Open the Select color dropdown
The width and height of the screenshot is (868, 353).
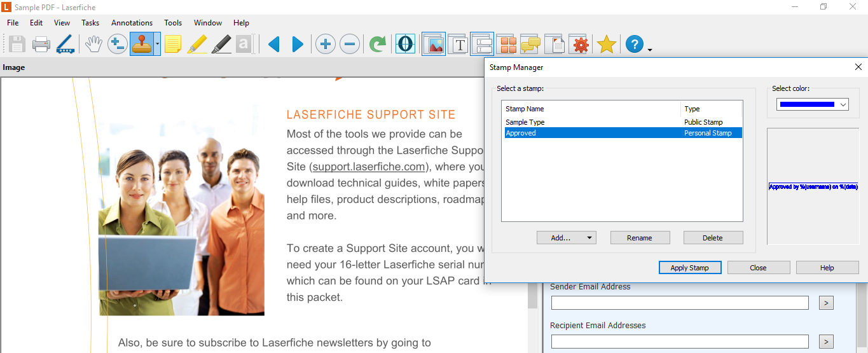click(x=813, y=104)
